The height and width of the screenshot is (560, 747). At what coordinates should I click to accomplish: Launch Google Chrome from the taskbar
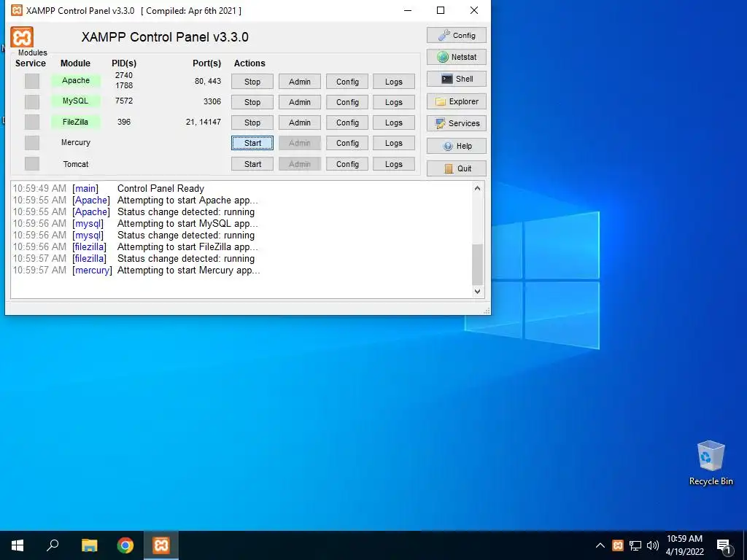[125, 545]
